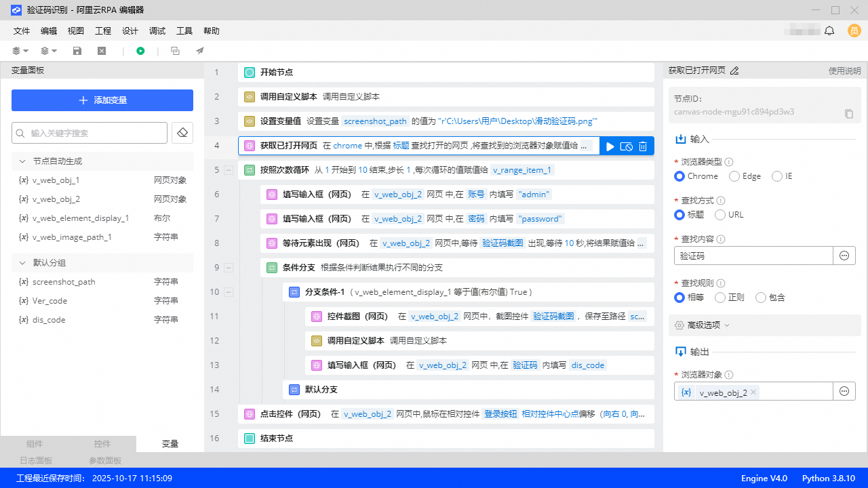Select the v_web_image_path_1 variable row
The image size is (868, 488).
click(102, 237)
